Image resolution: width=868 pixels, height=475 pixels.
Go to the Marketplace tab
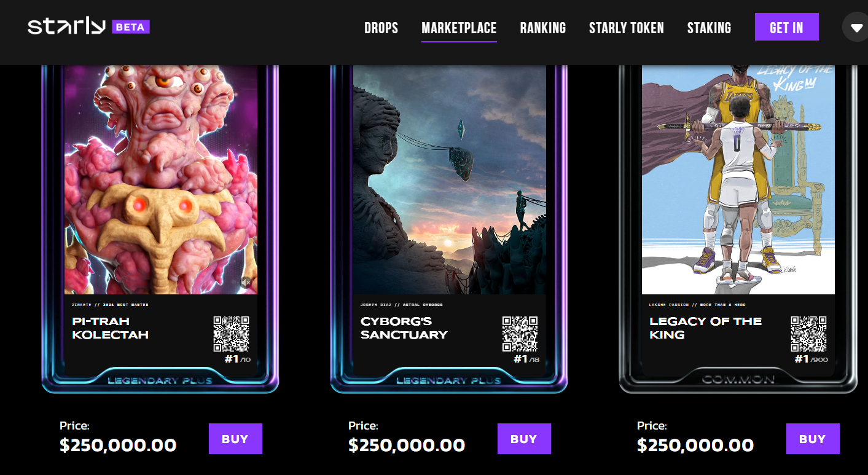459,28
